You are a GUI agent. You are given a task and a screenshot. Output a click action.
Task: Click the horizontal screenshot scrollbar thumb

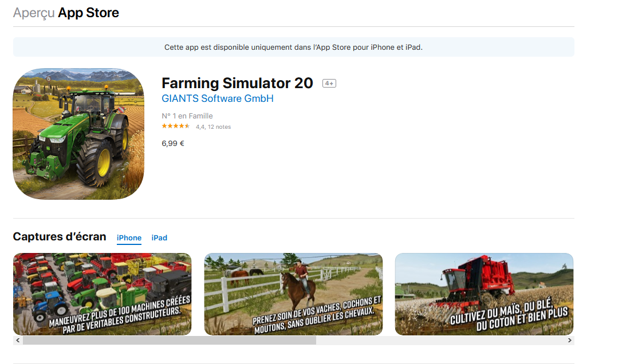(170, 340)
